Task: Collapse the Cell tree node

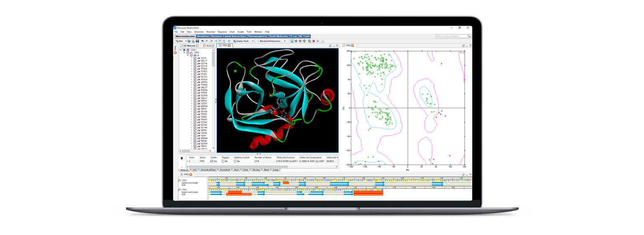Action: (x=181, y=50)
